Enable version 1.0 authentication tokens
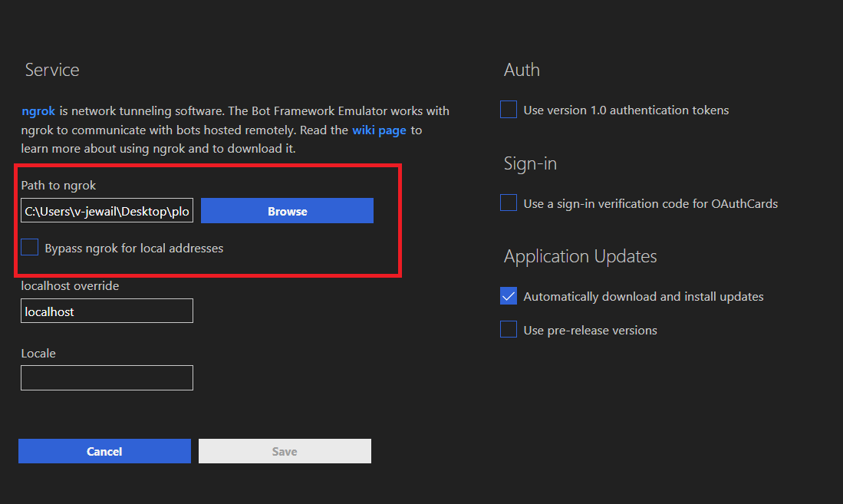This screenshot has width=843, height=504. point(509,110)
